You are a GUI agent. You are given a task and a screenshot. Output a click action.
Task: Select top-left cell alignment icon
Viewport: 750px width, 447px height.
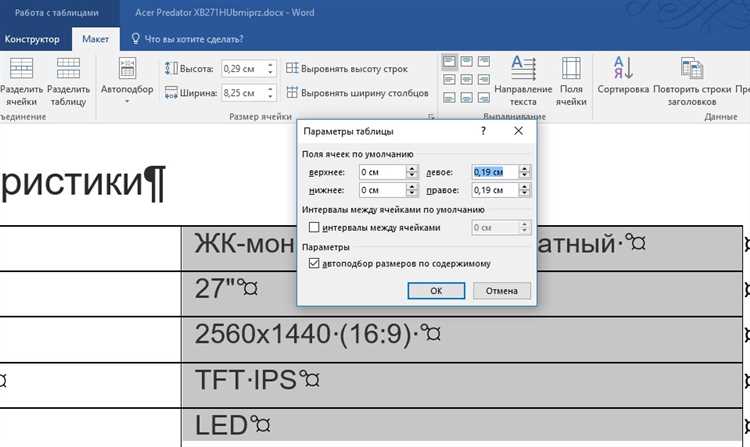(x=450, y=62)
